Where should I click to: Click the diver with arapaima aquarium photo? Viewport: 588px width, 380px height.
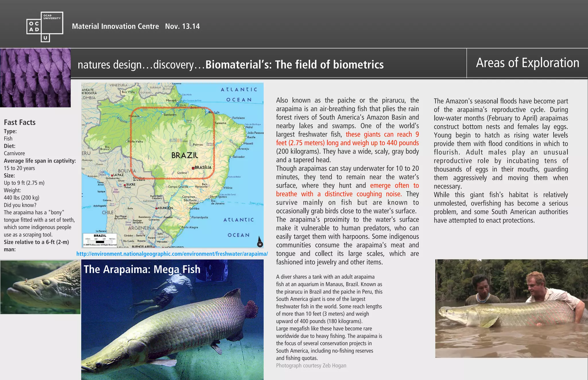tap(172, 320)
